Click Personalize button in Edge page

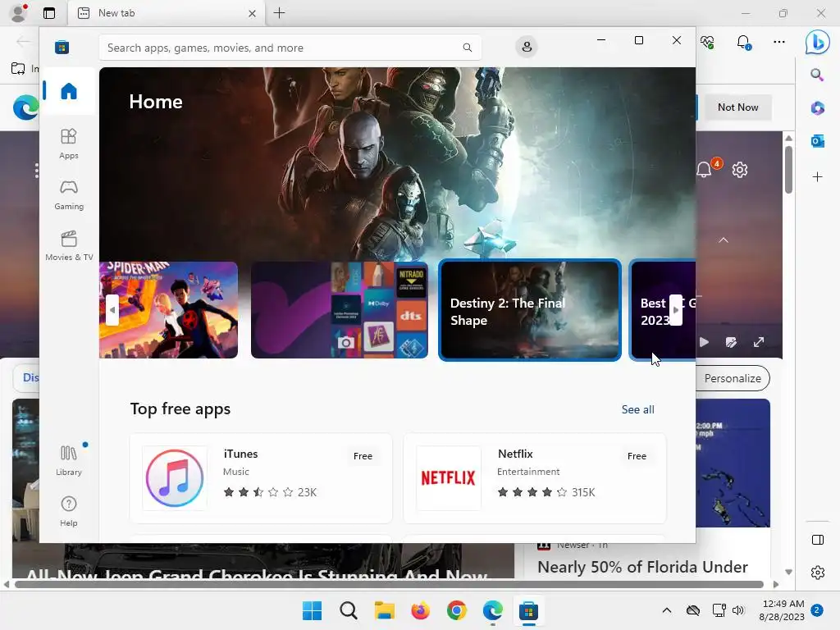pos(732,378)
